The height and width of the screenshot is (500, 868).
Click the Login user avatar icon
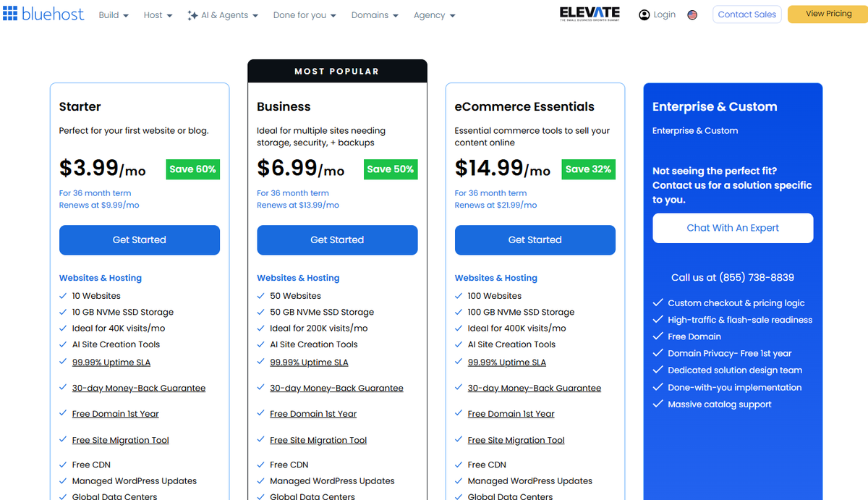pyautogui.click(x=644, y=14)
